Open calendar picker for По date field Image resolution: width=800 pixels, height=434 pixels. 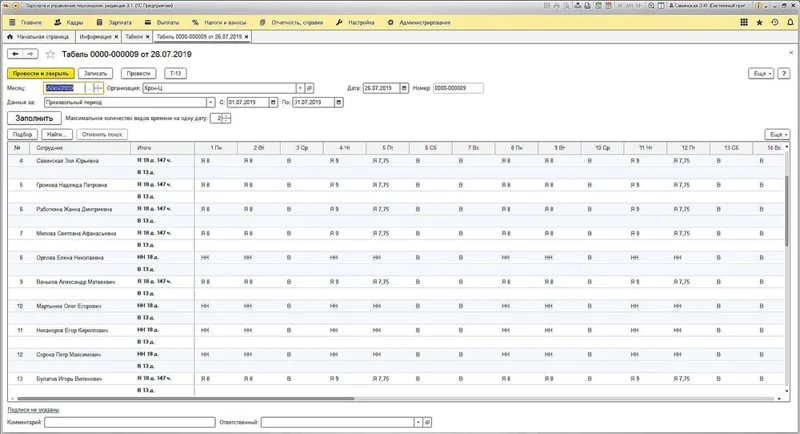click(338, 103)
